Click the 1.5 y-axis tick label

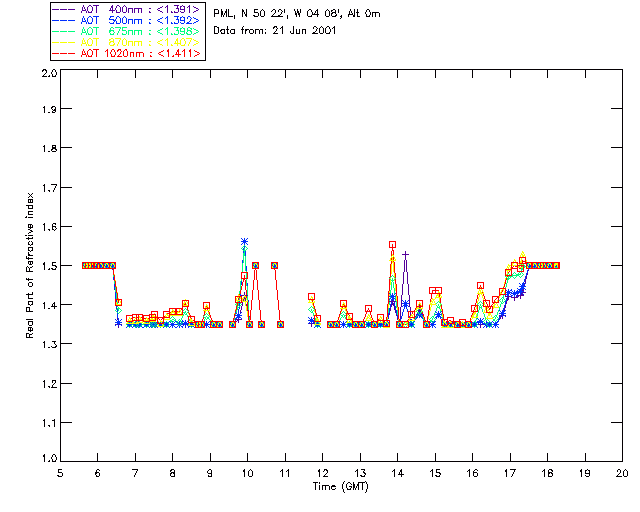click(x=49, y=266)
